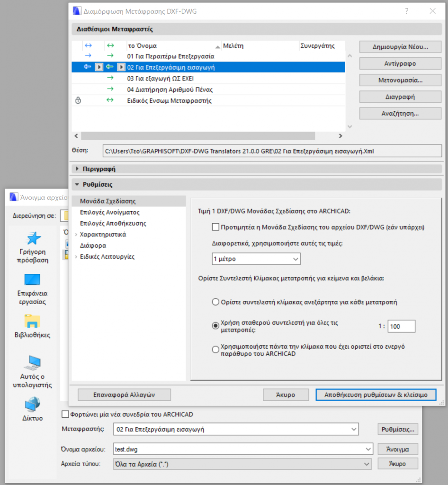Select Χρησιμοποιήστε πάντα την κλίμακα radio option

[215, 350]
